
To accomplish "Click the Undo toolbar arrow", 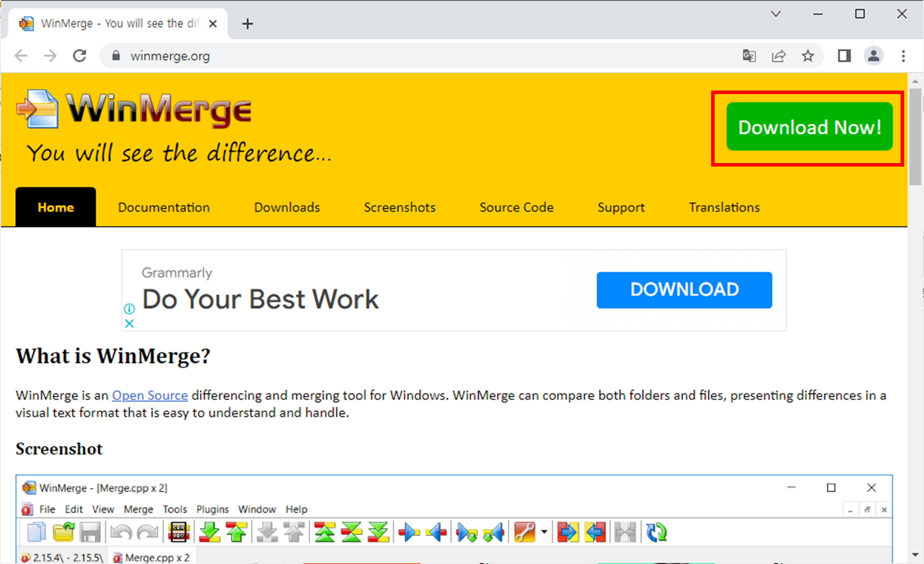I will click(x=121, y=532).
